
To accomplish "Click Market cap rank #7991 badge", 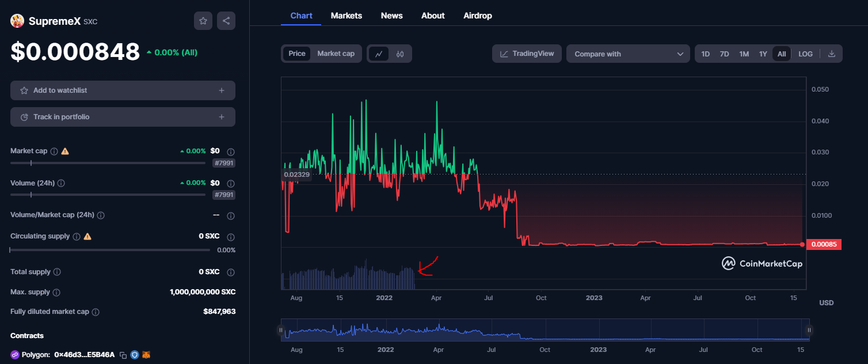I will click(223, 163).
